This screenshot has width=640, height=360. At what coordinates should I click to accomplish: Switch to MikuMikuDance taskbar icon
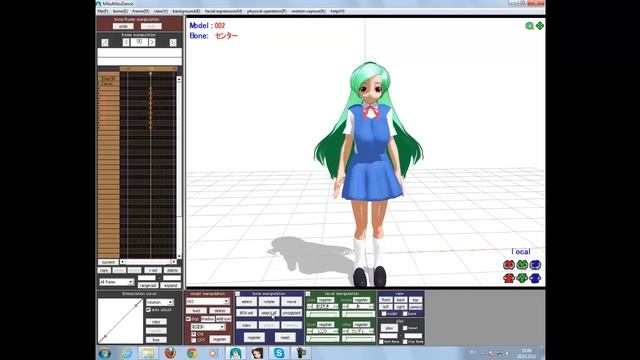(x=236, y=353)
